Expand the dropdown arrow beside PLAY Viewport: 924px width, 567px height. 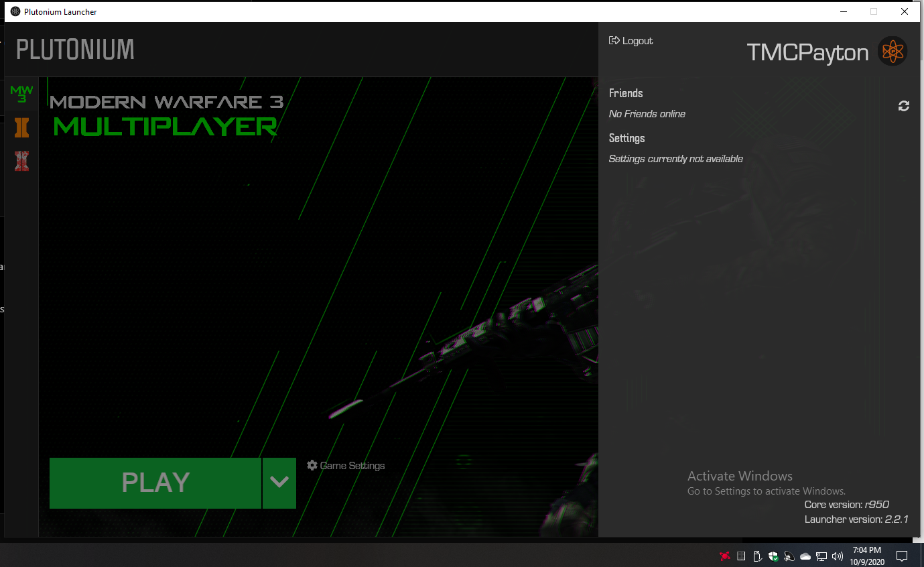(279, 483)
